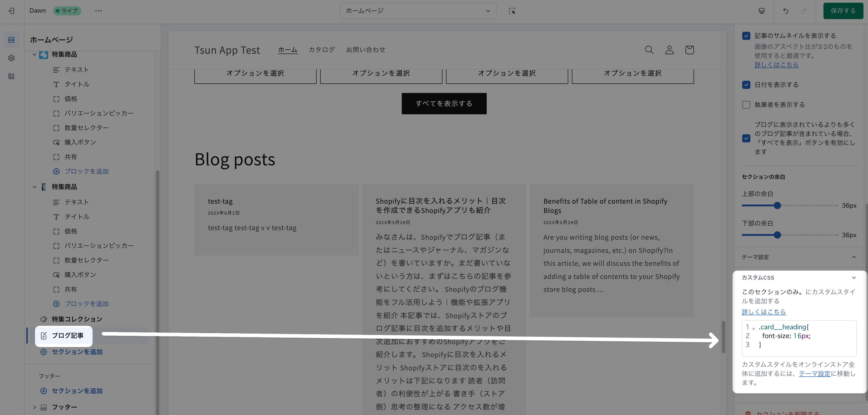Enable 執筆者を表示する checkbox
The width and height of the screenshot is (868, 415).
pyautogui.click(x=746, y=105)
